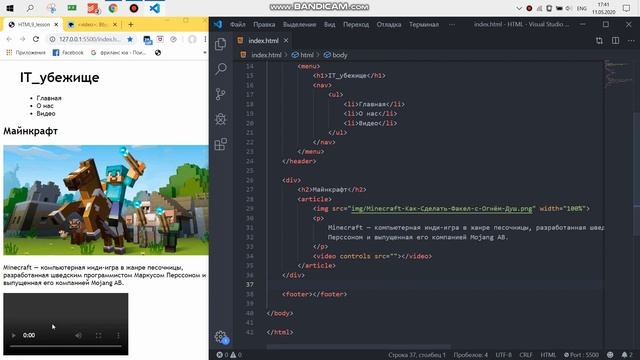Toggle bookmark star for this page

(x=130, y=39)
